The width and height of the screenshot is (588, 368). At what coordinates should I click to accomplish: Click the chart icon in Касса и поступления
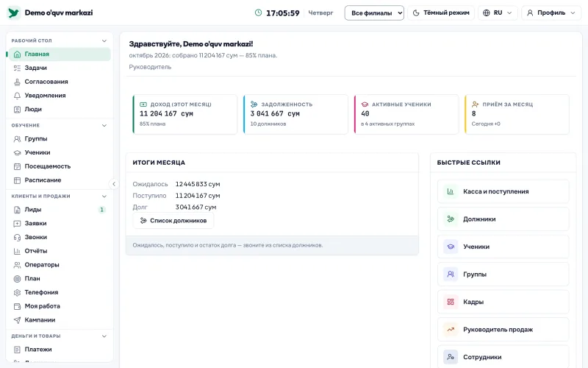tap(451, 191)
